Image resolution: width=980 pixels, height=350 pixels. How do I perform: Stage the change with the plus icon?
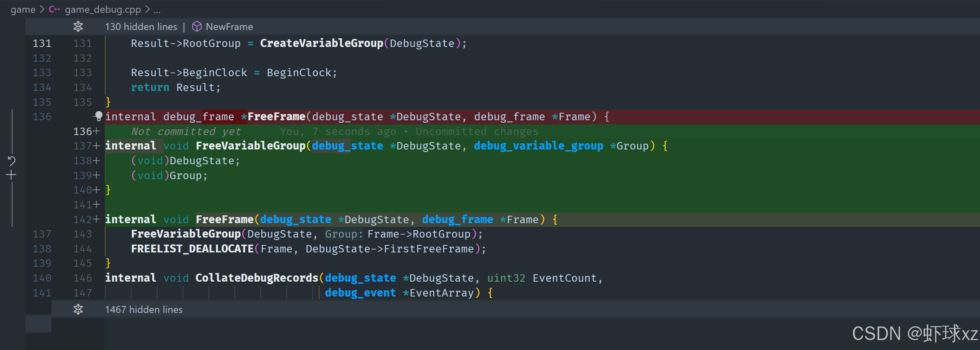tap(12, 175)
